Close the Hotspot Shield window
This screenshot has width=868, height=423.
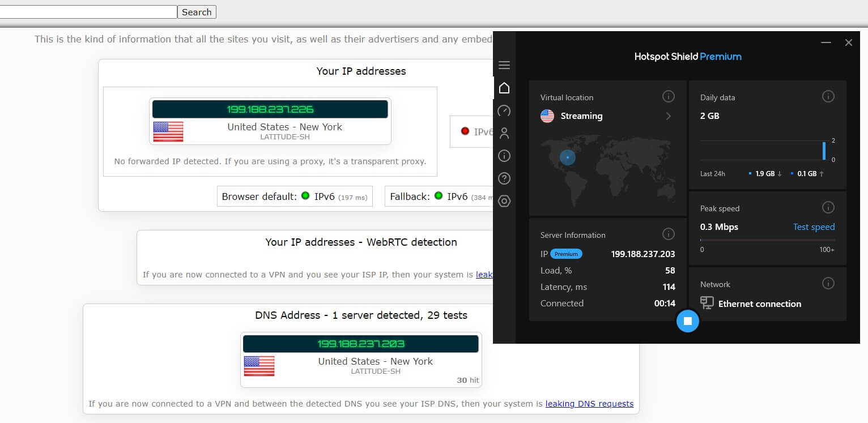click(x=849, y=42)
